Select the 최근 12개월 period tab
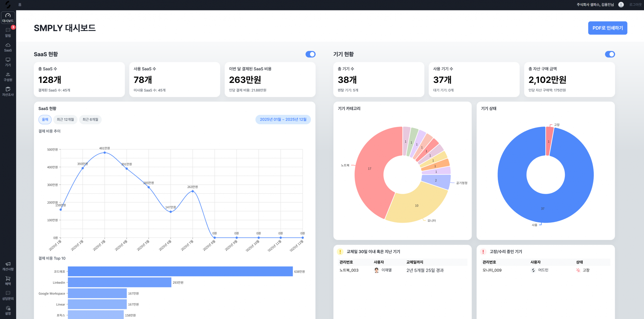The width and height of the screenshot is (644, 319). [x=65, y=120]
